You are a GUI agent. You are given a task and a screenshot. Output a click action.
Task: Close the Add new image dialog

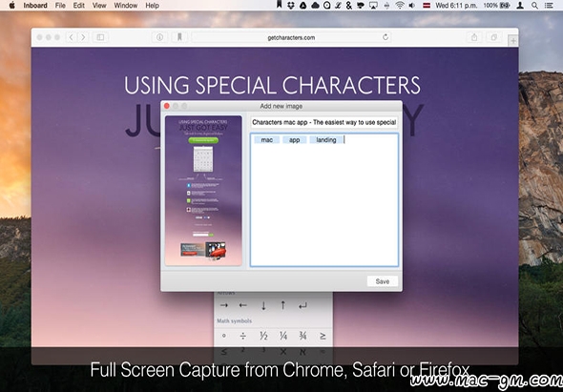pyautogui.click(x=167, y=106)
